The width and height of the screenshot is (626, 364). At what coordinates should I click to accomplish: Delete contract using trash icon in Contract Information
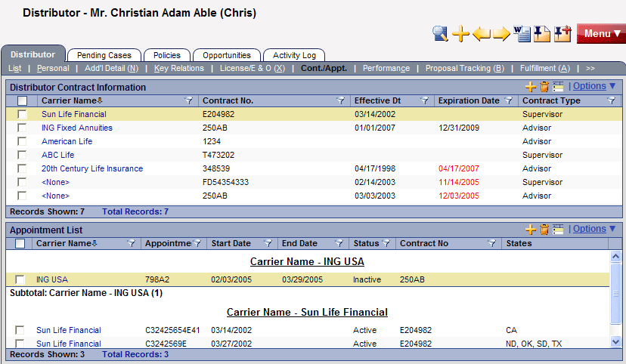pos(544,87)
